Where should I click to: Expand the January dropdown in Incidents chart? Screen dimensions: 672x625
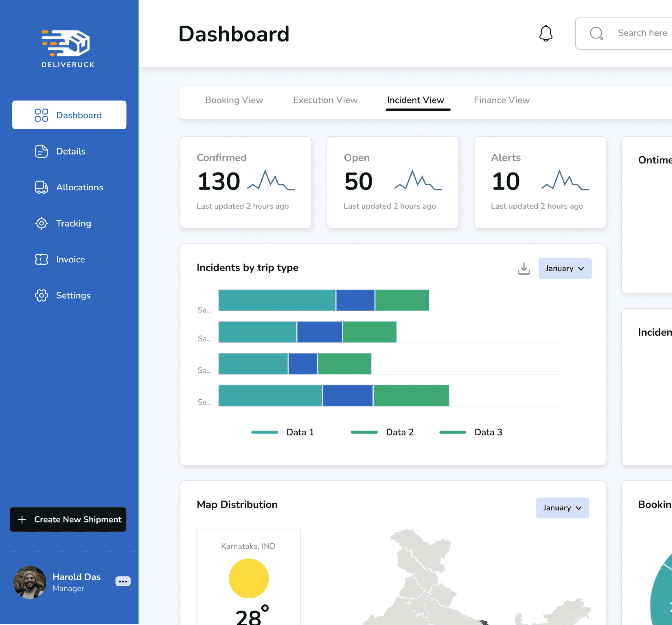pyautogui.click(x=564, y=268)
